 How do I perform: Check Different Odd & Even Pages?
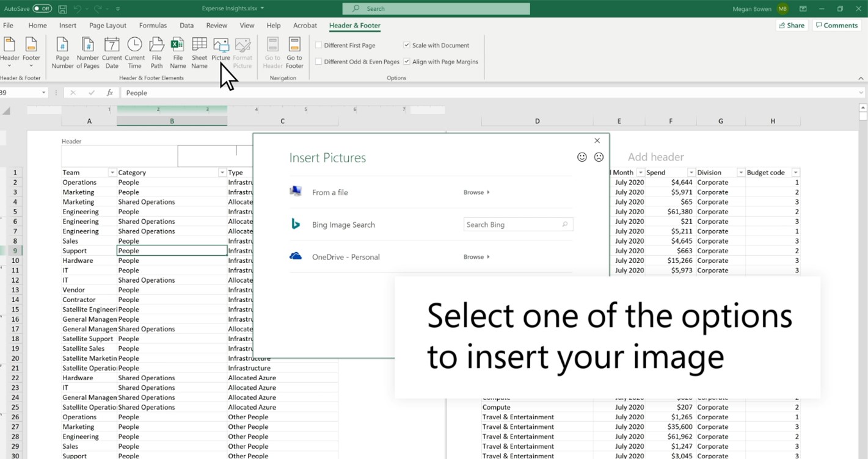tap(318, 61)
